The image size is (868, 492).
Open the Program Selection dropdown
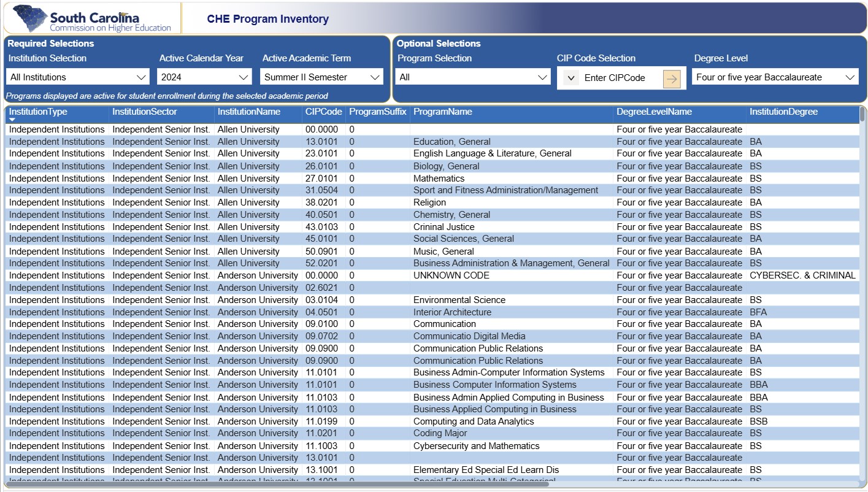tap(473, 77)
